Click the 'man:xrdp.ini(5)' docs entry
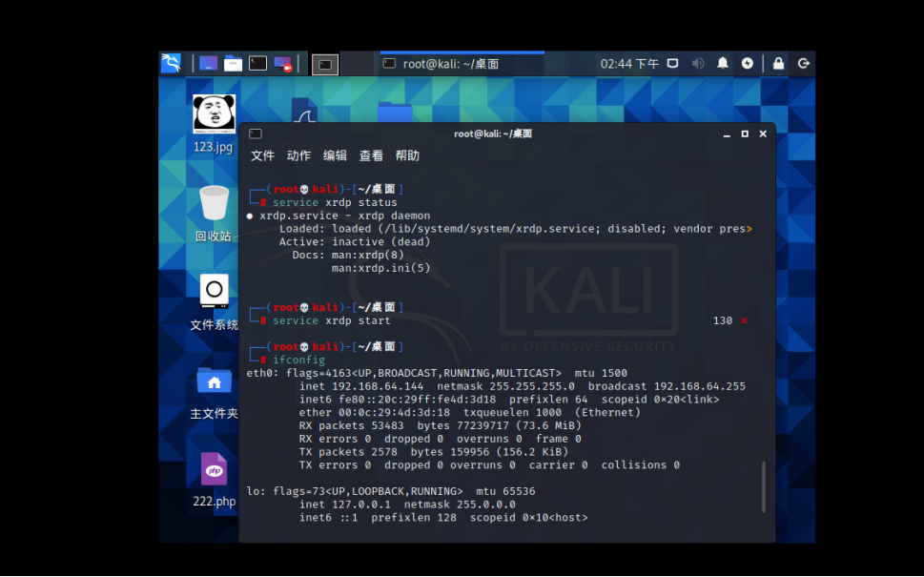The image size is (924, 577). (x=380, y=268)
